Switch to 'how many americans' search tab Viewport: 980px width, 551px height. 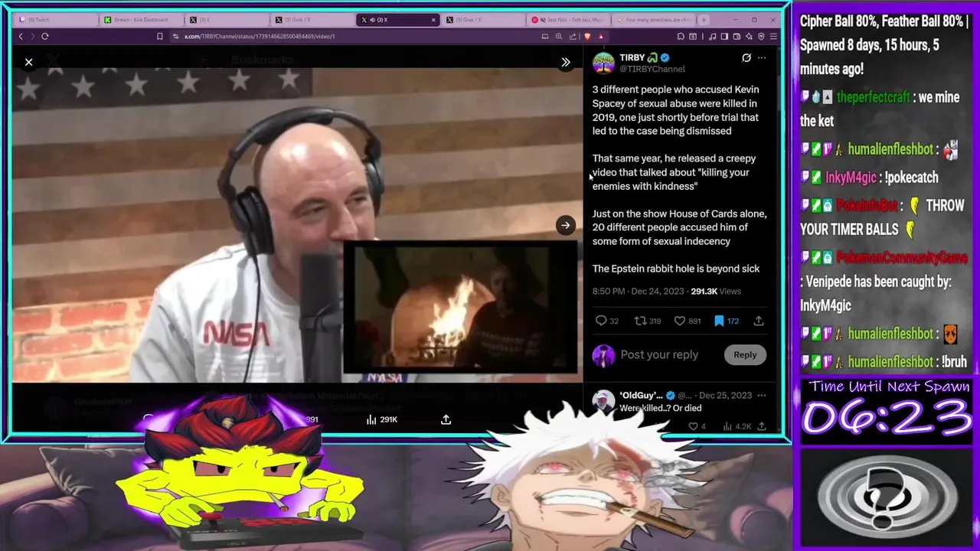click(x=652, y=19)
